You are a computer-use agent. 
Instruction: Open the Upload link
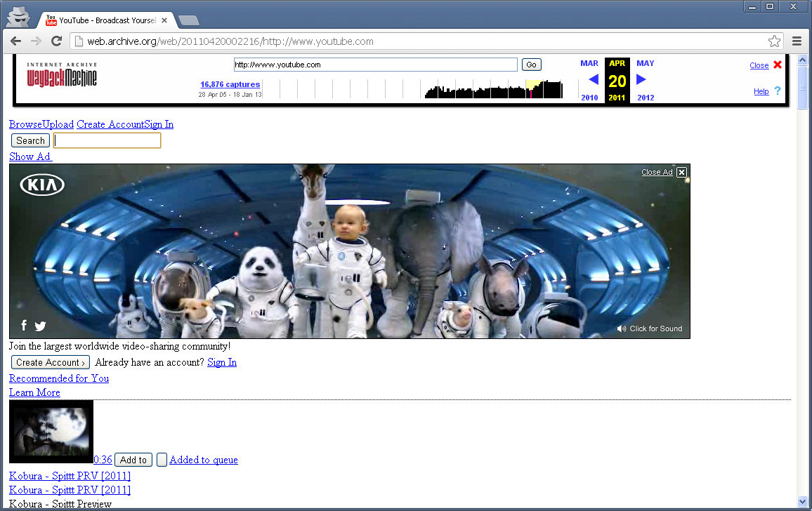[x=58, y=124]
